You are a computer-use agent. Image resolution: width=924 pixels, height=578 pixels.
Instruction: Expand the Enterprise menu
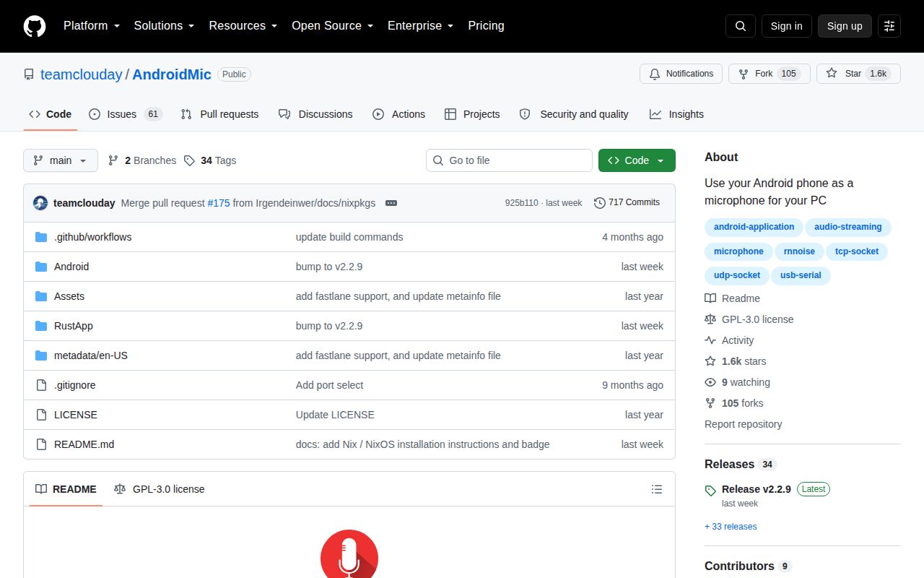[x=421, y=26]
